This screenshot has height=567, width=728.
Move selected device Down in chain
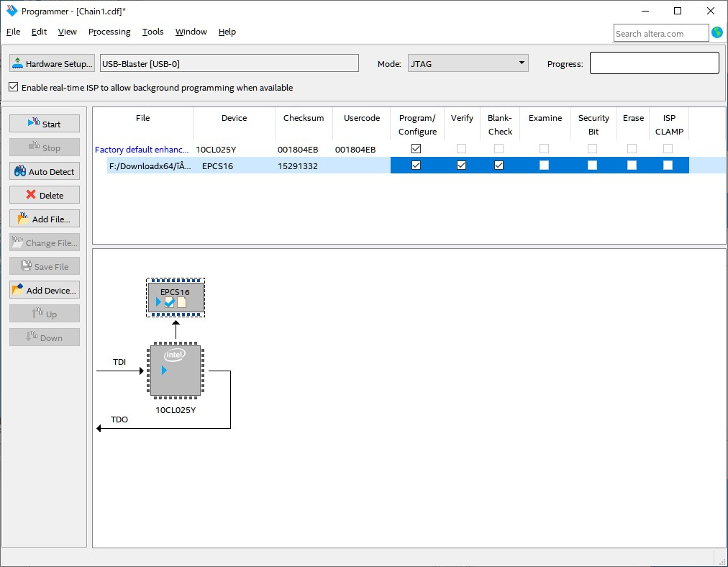pos(45,337)
